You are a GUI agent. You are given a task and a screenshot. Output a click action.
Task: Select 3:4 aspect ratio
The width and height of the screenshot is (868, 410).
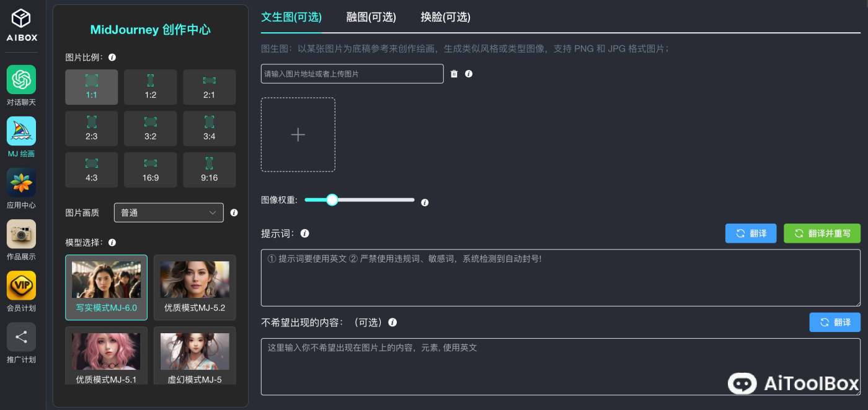210,129
